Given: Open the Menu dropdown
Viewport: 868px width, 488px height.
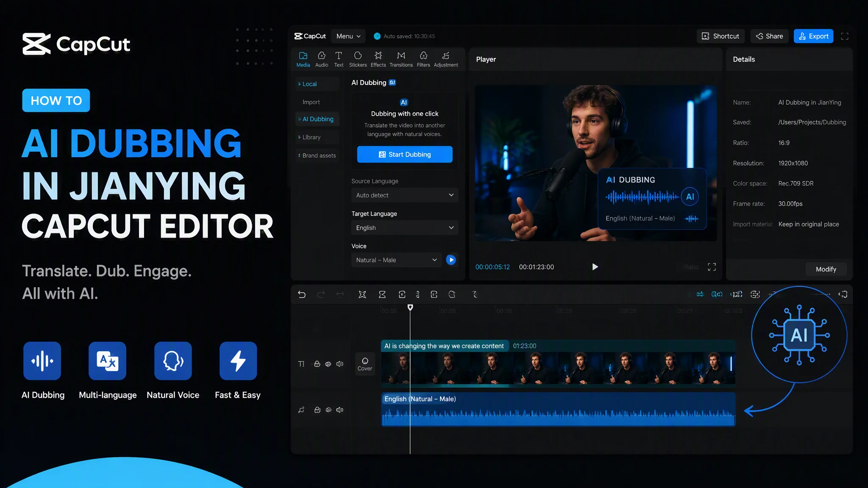Looking at the screenshot, I should pyautogui.click(x=348, y=36).
